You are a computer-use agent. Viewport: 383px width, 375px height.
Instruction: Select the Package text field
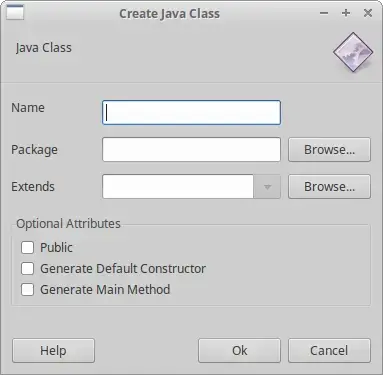tap(191, 150)
